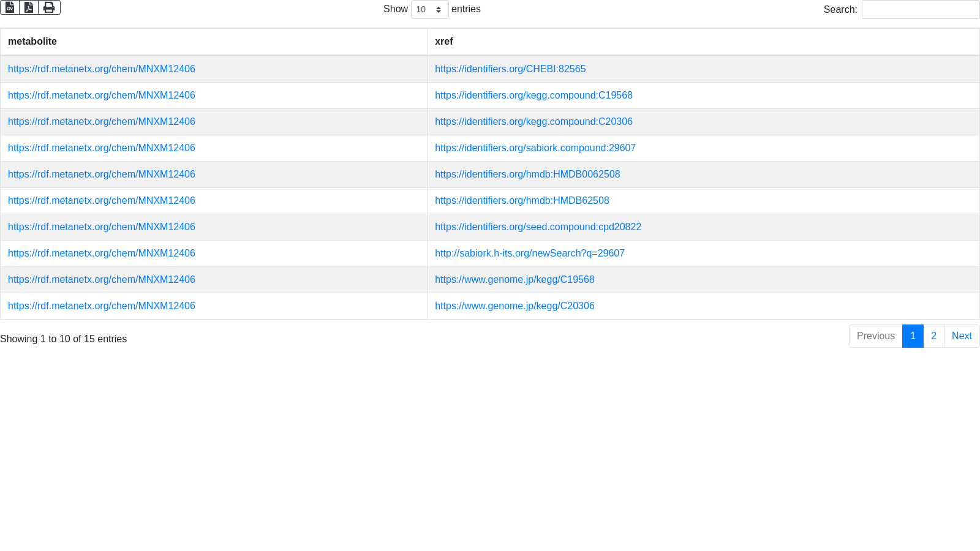Open the CHEBI:82565 identifier link
The image size is (980, 551).
pos(510,69)
